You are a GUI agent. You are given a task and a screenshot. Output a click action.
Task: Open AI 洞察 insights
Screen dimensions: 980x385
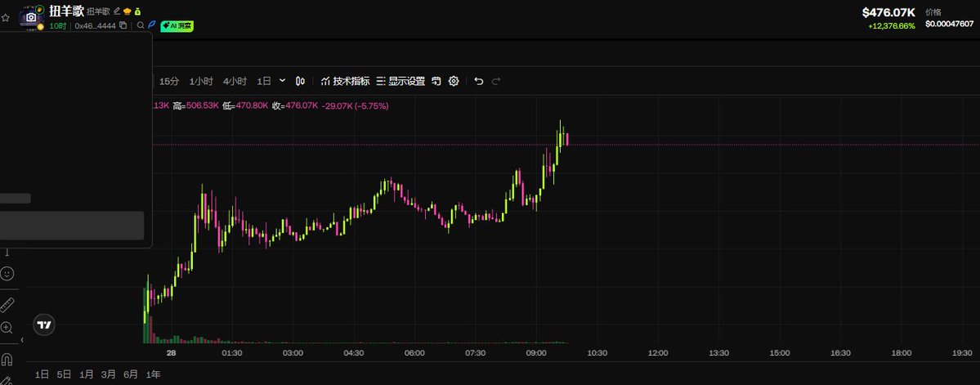pyautogui.click(x=177, y=26)
